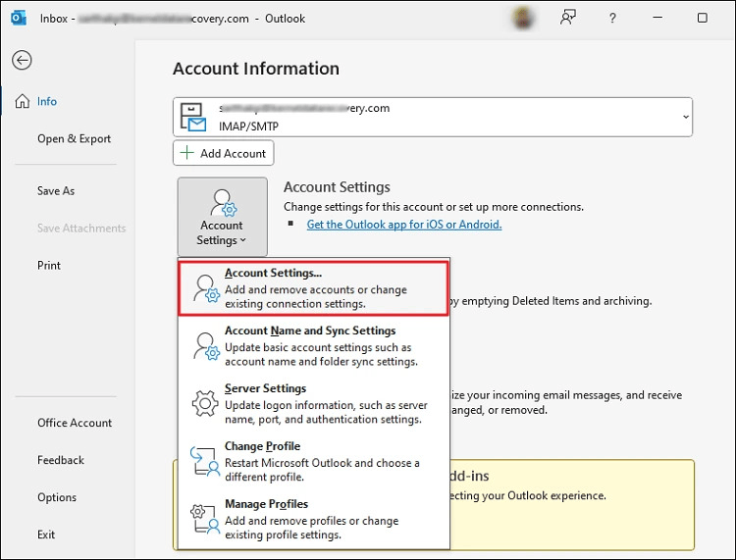Screen dimensions: 736x560
Task: Click the Info home icon
Action: coord(22,101)
